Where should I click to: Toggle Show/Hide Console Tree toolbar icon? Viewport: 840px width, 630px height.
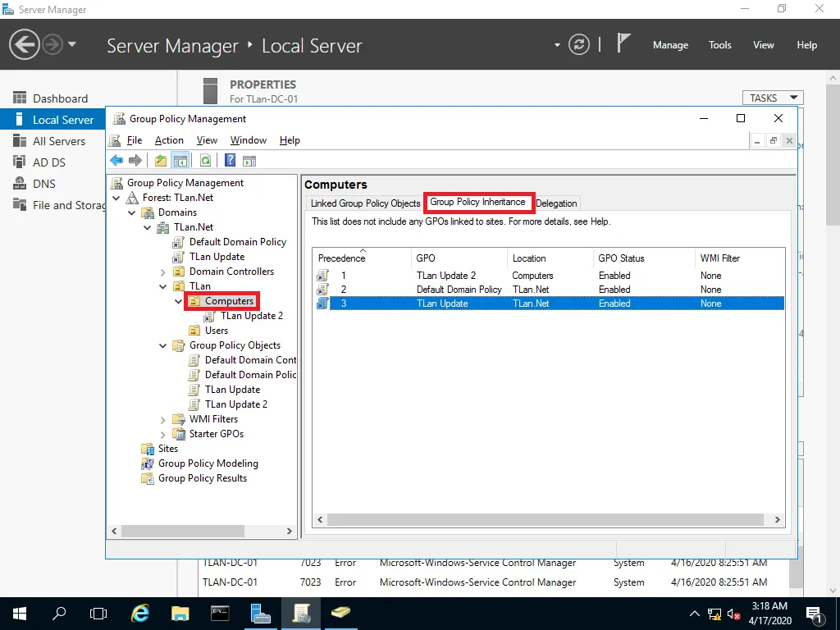pyautogui.click(x=180, y=161)
